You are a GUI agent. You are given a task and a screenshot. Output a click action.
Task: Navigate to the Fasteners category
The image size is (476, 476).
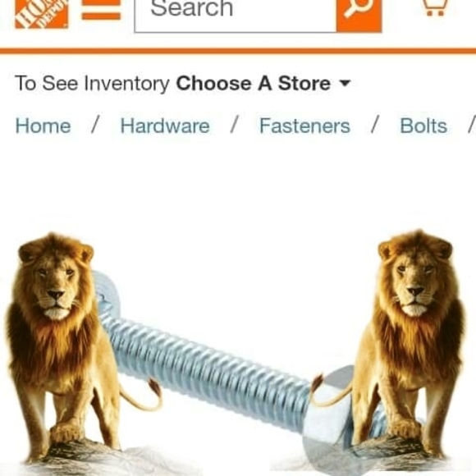(x=304, y=126)
